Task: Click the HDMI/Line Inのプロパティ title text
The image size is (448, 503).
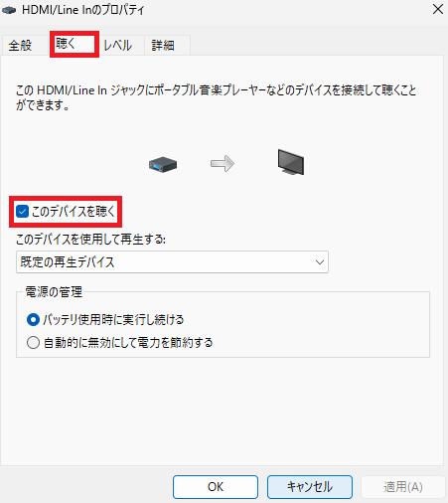Action: click(x=83, y=10)
